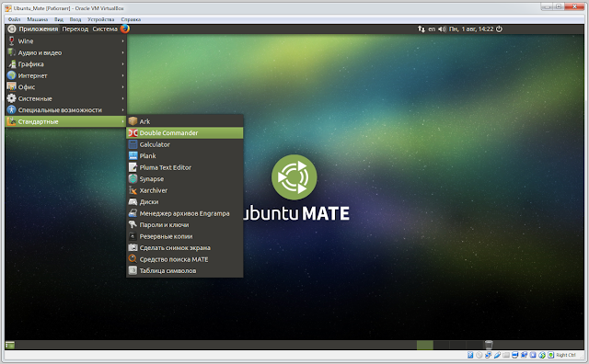Click the camera icon for Сделать снимок экрана
This screenshot has height=364, width=589.
133,247
